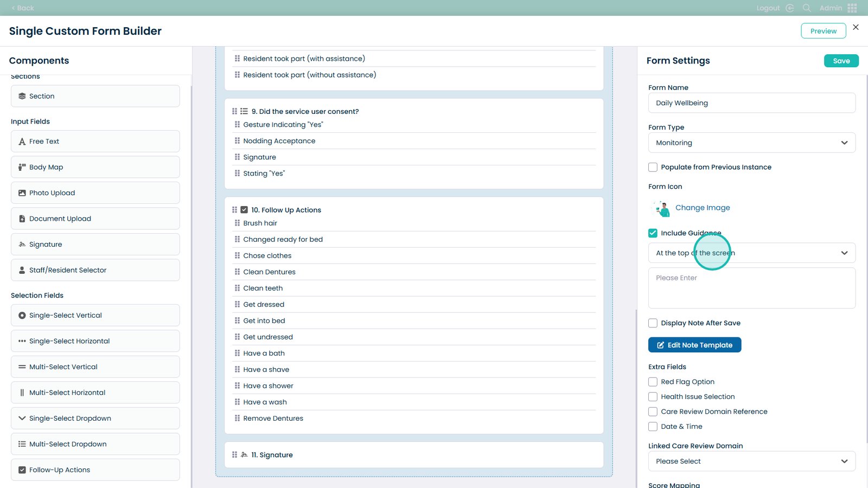Grab the drag handle for question 9
Image resolution: width=868 pixels, height=488 pixels.
click(234, 111)
